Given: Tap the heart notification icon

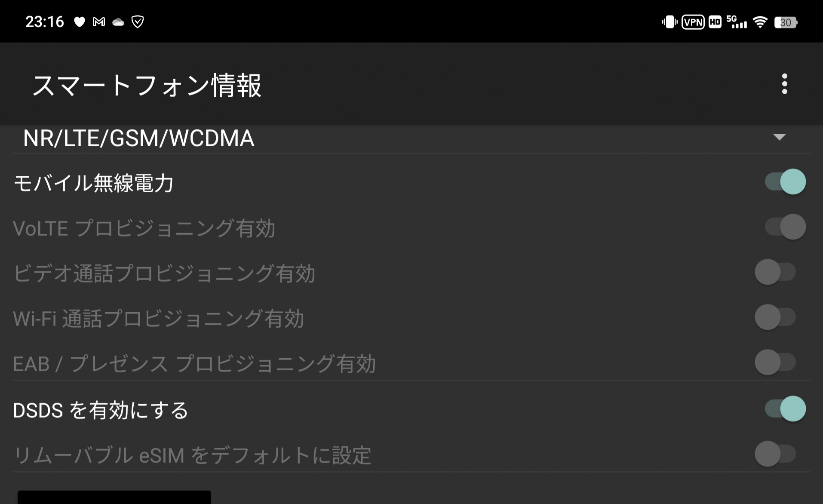Looking at the screenshot, I should [x=80, y=22].
